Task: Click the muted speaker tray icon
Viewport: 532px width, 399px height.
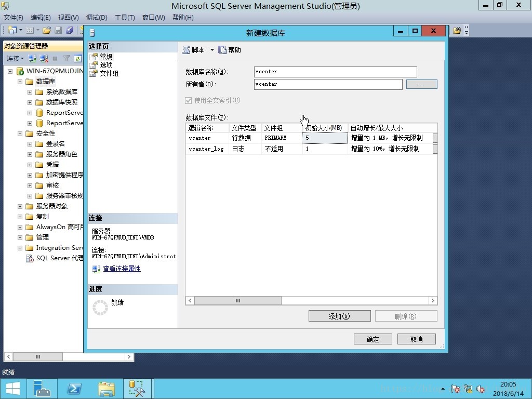Action: pyautogui.click(x=481, y=389)
